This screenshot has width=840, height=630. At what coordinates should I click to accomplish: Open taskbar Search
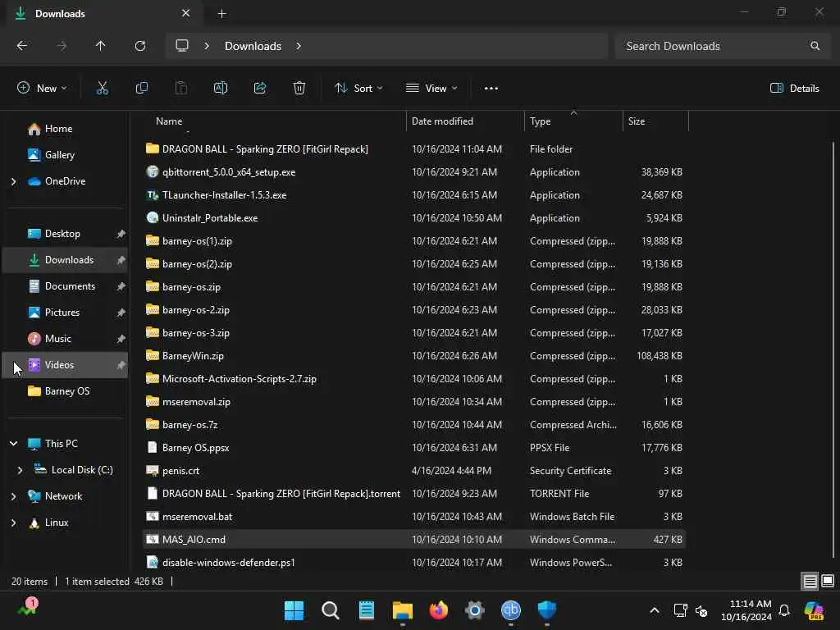330,610
